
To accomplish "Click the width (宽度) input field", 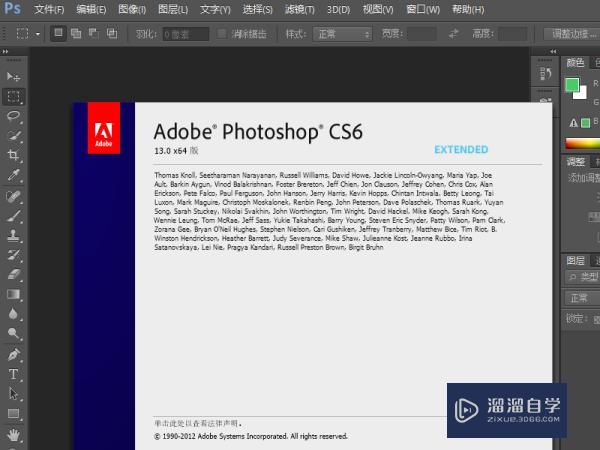I will pos(422,34).
